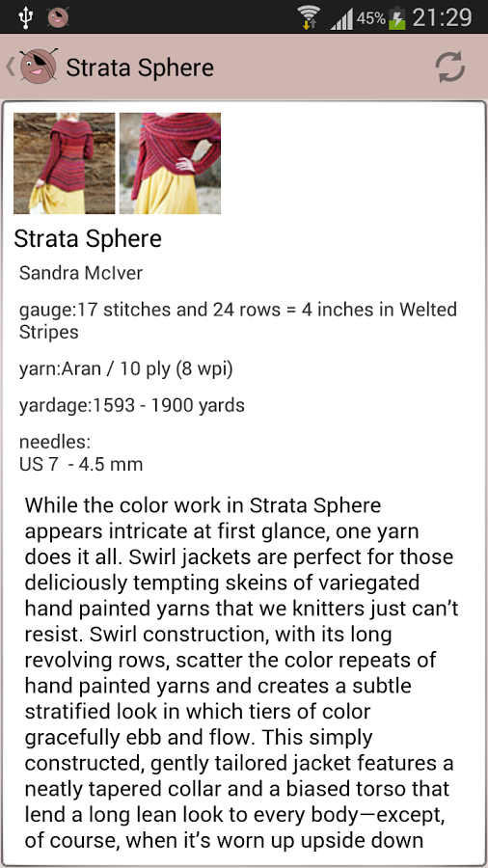Open the back-view jacket photo
Viewport: 488px width, 868px height.
point(65,163)
